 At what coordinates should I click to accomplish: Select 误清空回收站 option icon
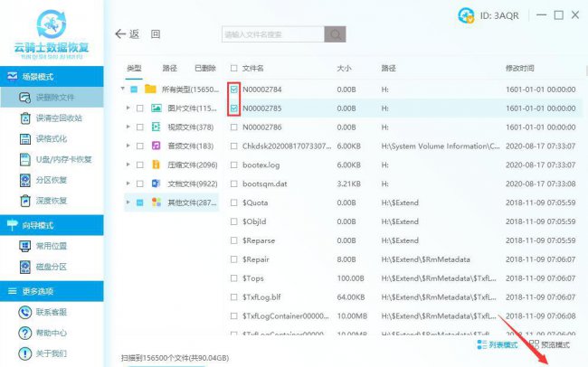click(x=25, y=118)
